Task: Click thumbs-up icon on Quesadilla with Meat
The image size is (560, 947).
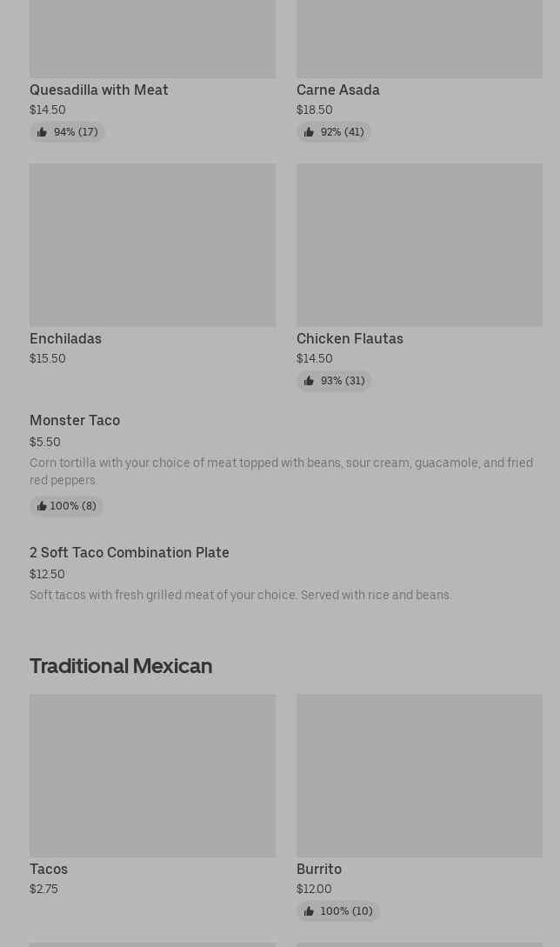Action: [x=42, y=132]
